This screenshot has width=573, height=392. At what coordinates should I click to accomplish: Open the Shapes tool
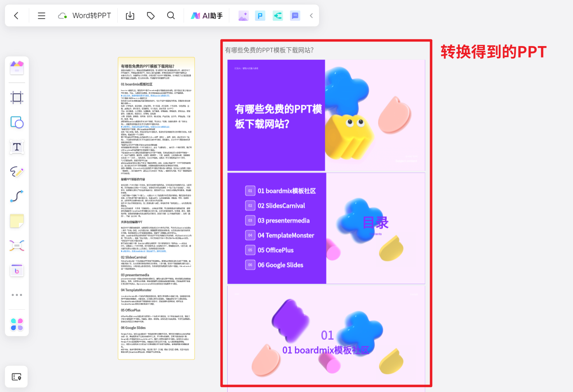coord(16,122)
